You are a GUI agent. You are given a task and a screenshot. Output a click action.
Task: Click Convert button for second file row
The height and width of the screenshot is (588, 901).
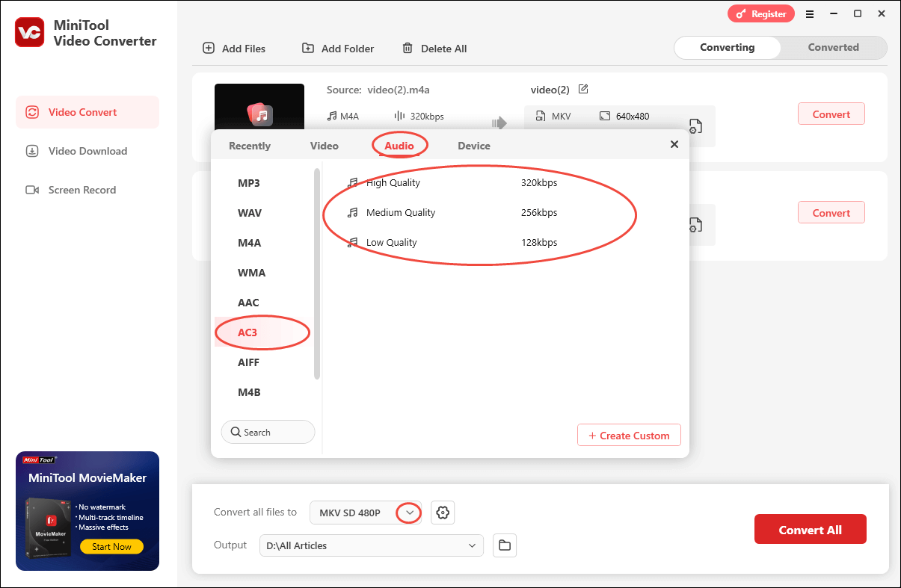(831, 213)
